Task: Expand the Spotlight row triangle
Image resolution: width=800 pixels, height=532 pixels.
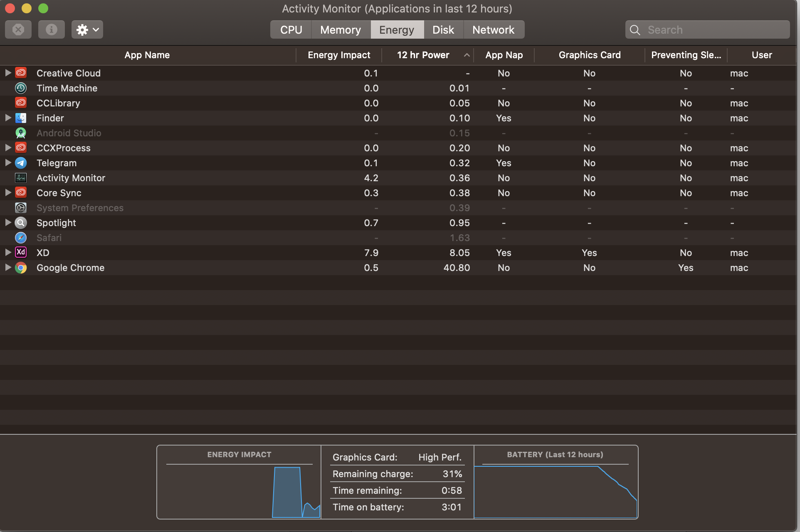Action: (8, 222)
